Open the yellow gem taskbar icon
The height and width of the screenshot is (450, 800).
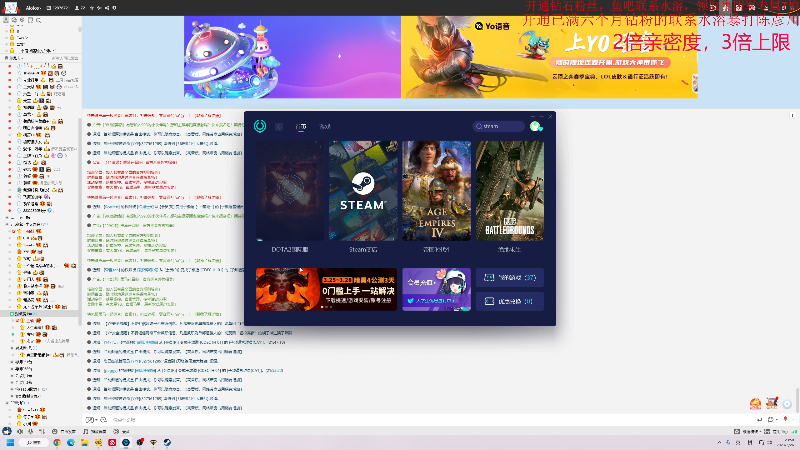[154, 442]
